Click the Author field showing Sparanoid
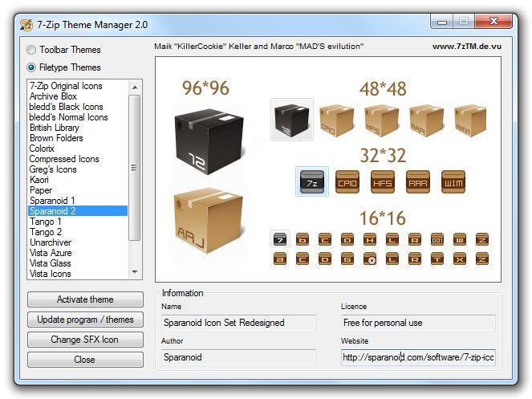 pyautogui.click(x=238, y=357)
